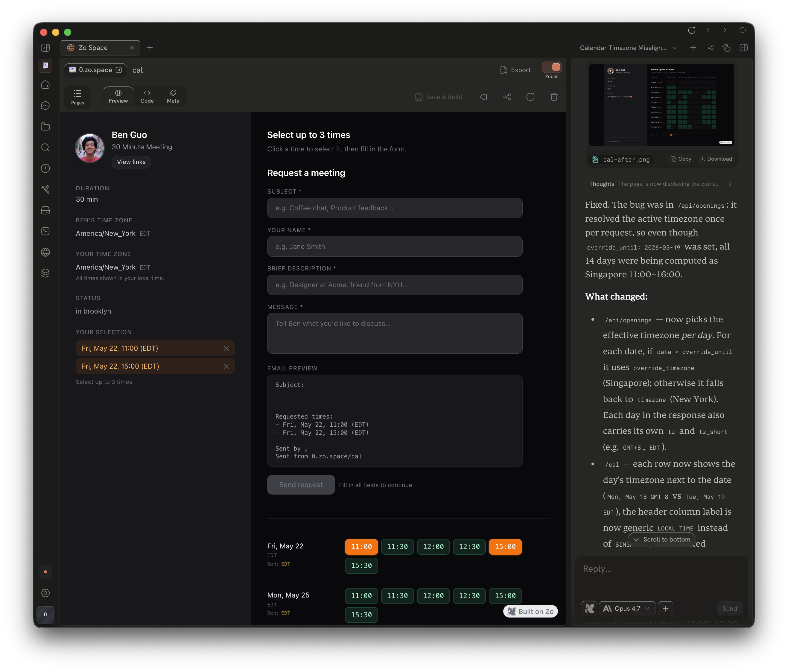This screenshot has height=672, width=788.
Task: Click the Message text area
Action: 395,334
